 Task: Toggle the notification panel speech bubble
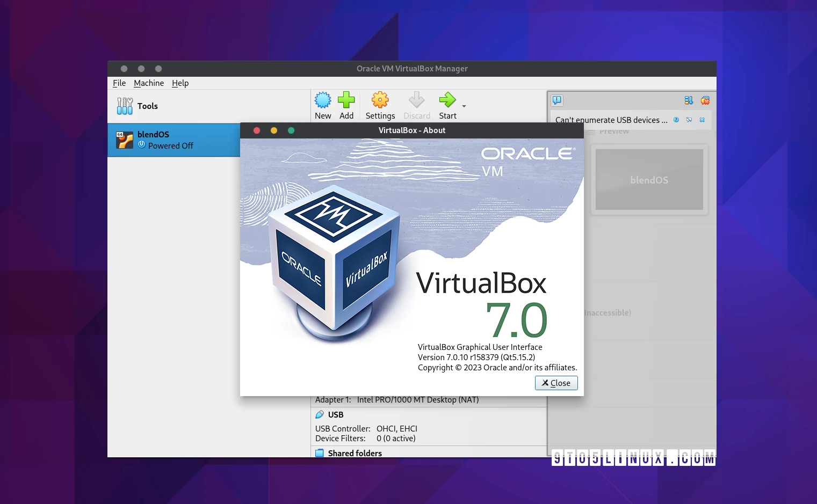556,100
